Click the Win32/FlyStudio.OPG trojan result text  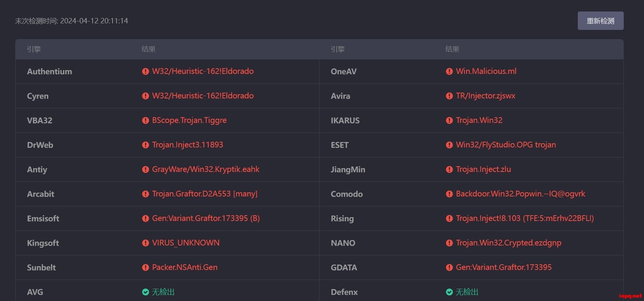click(x=506, y=145)
